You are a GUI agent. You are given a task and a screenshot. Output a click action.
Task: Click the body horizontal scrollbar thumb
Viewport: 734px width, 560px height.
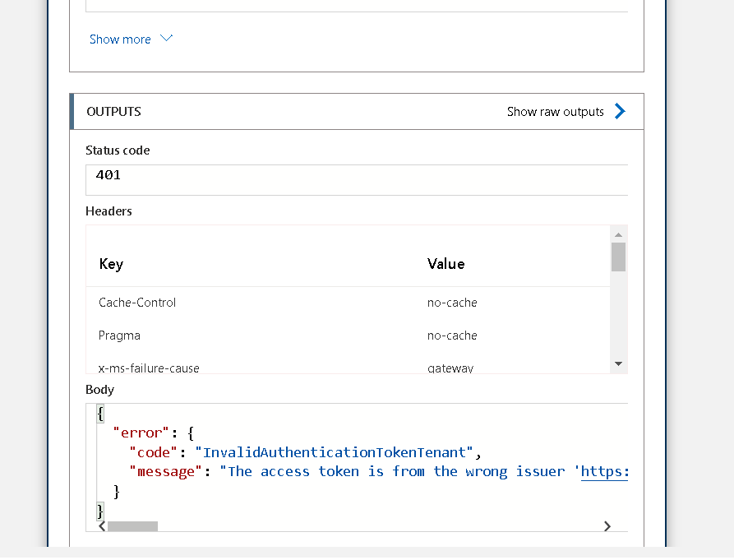[132, 526]
